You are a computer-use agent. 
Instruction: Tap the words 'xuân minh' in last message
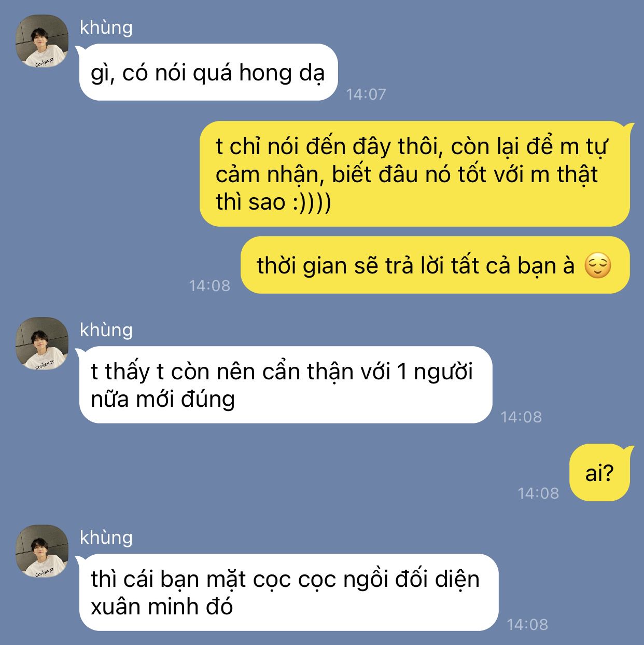click(145, 606)
